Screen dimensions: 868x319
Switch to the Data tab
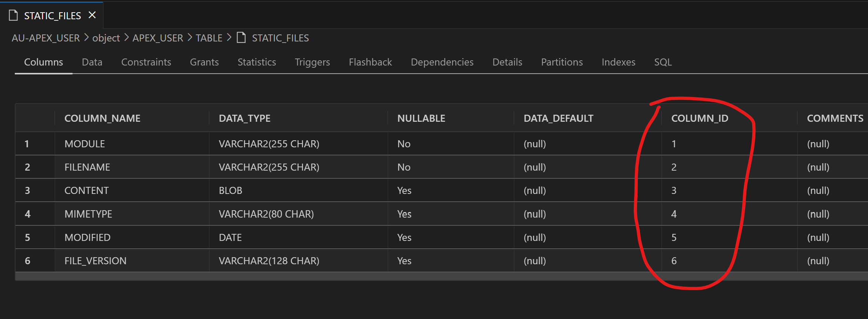(x=92, y=62)
